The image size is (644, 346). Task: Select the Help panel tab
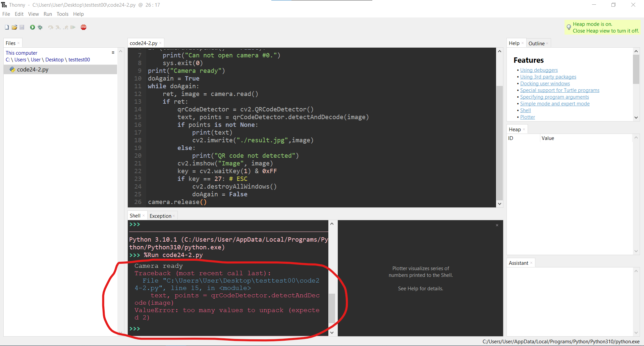click(514, 43)
